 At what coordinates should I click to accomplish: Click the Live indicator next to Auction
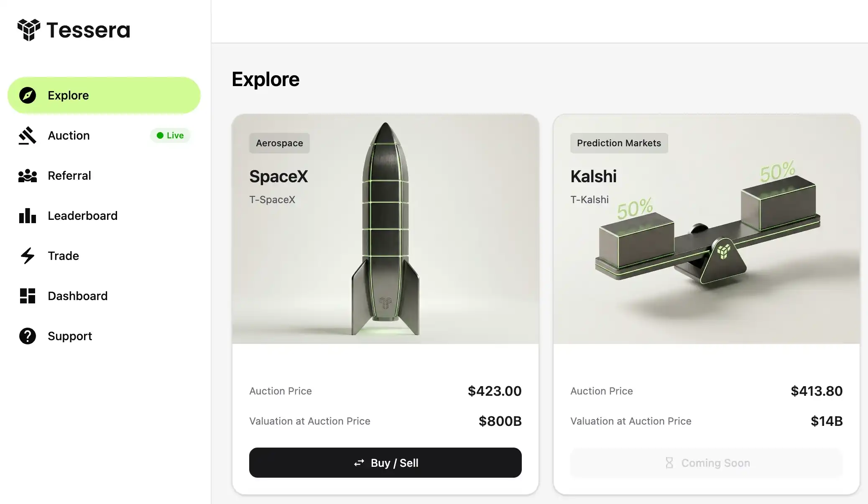point(170,135)
